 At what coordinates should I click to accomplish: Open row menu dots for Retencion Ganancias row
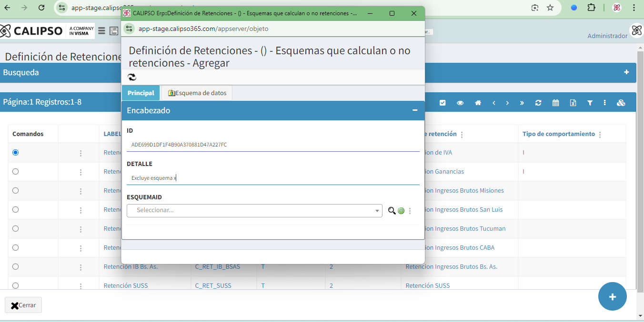point(80,172)
